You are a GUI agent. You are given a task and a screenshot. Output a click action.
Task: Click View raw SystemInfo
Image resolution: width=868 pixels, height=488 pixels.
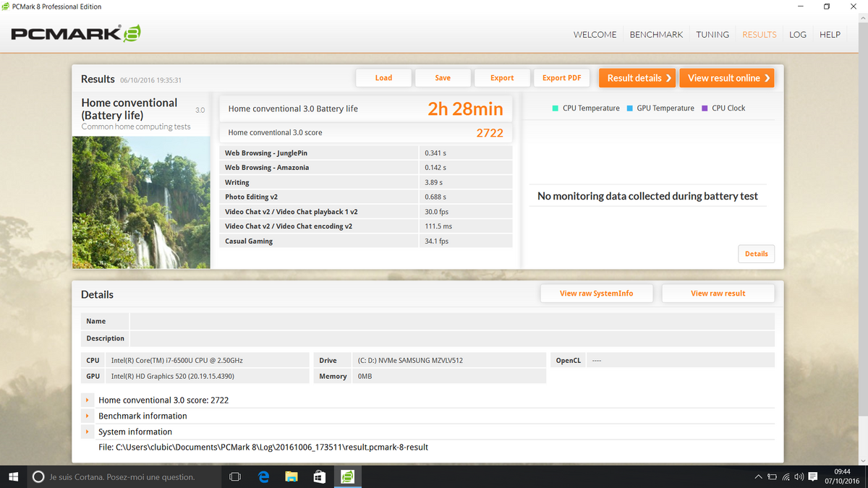point(597,294)
